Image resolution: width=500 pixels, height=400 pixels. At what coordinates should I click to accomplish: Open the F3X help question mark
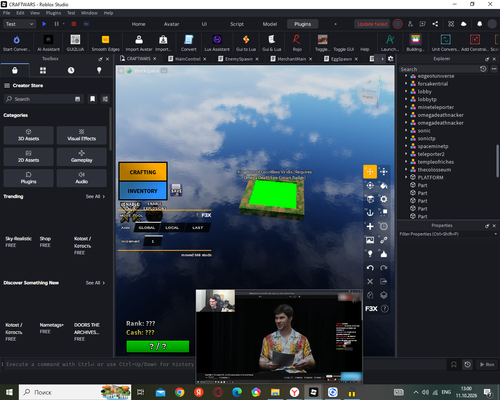384,309
